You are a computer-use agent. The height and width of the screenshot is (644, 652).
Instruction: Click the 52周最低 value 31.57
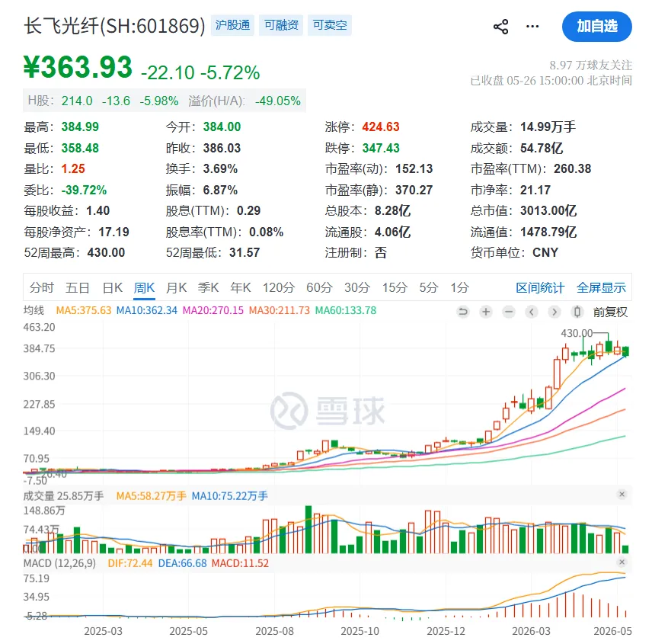click(244, 252)
